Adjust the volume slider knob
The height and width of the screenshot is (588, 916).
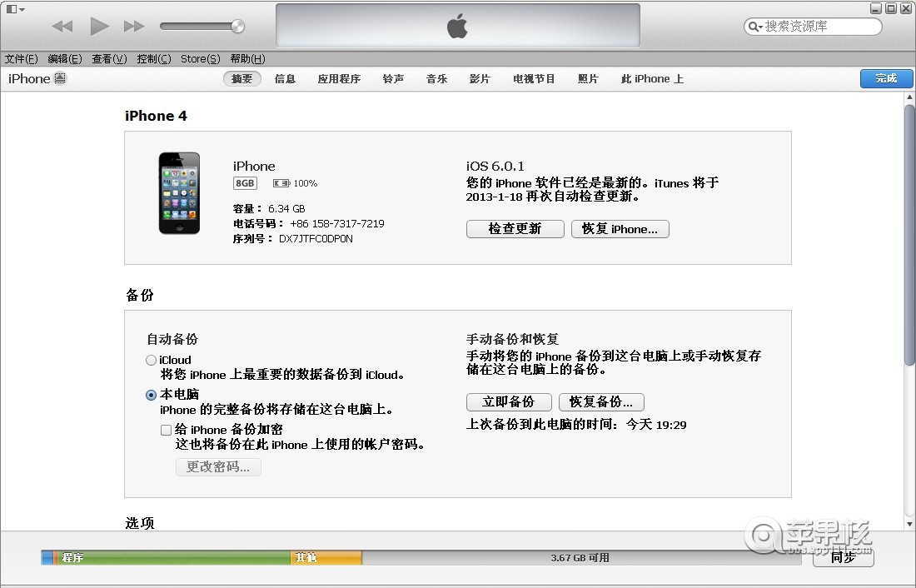(238, 27)
